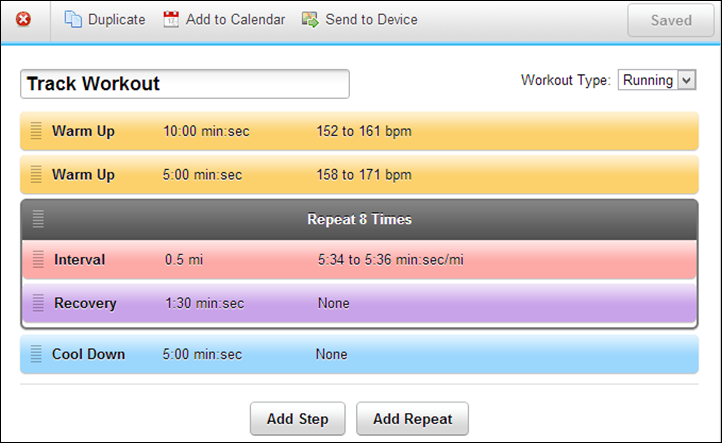Screen dimensions: 722x443
Task: Click the Recovery step drag handle
Action: (x=38, y=303)
